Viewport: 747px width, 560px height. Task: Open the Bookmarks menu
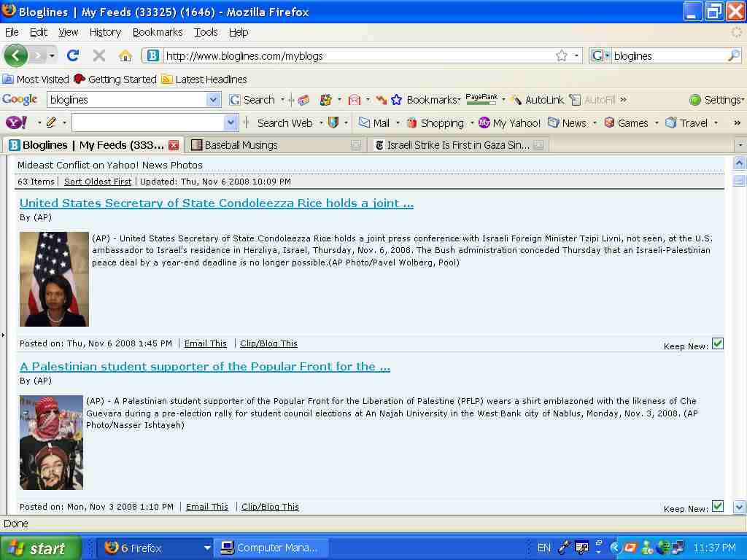[158, 32]
